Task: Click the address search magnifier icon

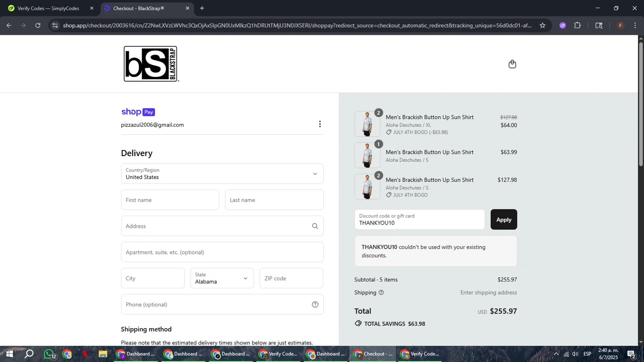Action: pyautogui.click(x=315, y=226)
